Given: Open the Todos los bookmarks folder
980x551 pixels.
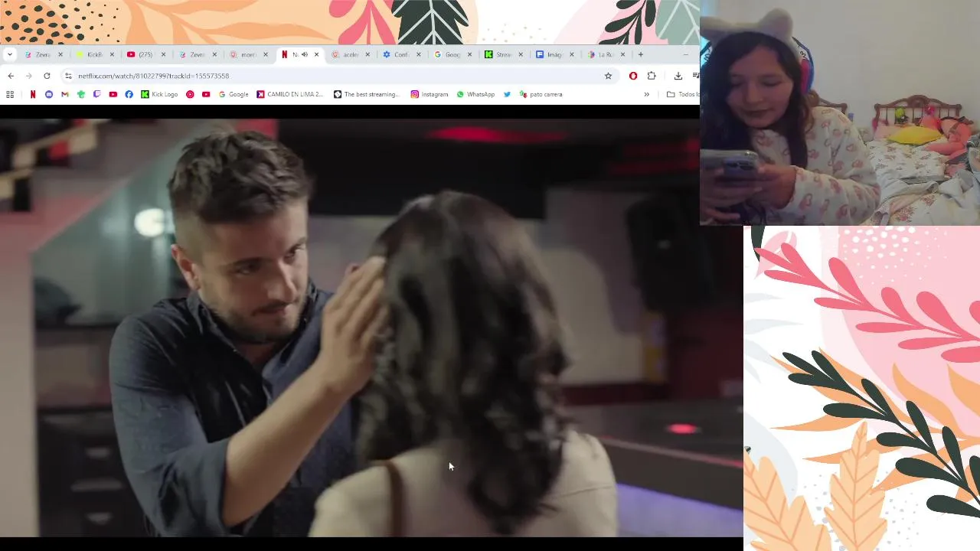Looking at the screenshot, I should pyautogui.click(x=683, y=94).
